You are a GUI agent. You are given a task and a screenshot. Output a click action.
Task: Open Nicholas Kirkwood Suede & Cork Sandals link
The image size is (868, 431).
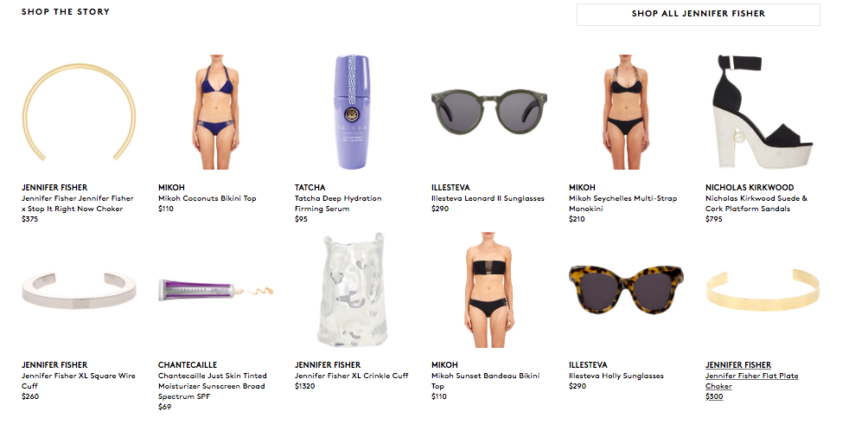[756, 203]
